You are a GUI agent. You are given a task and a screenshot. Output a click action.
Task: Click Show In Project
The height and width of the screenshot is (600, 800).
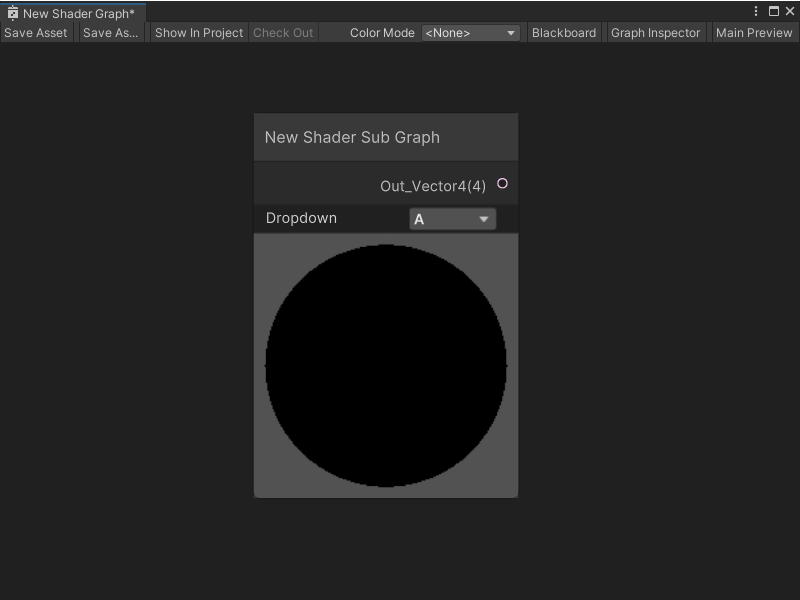click(x=197, y=32)
